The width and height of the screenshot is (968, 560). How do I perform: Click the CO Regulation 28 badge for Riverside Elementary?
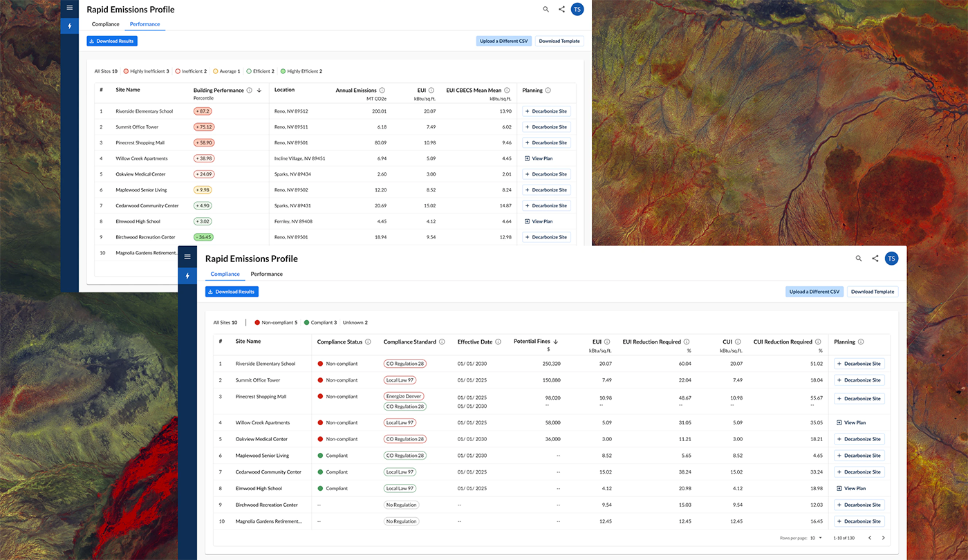(405, 364)
